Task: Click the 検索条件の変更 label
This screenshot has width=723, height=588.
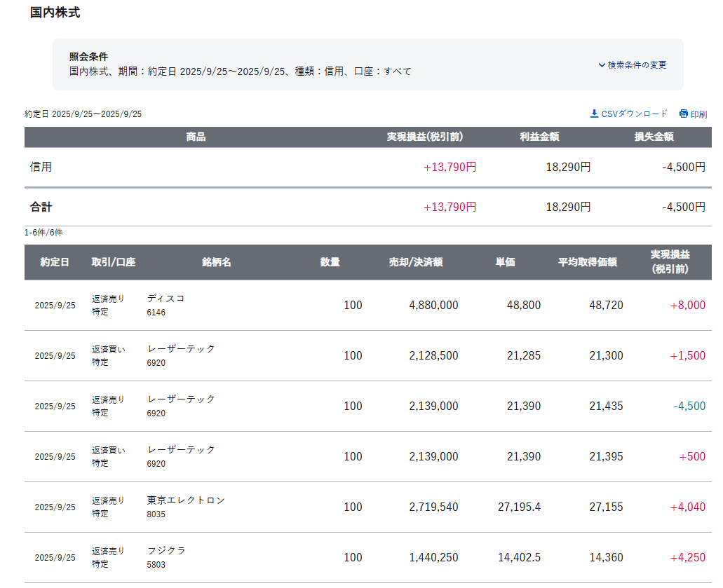Action: 637,65
